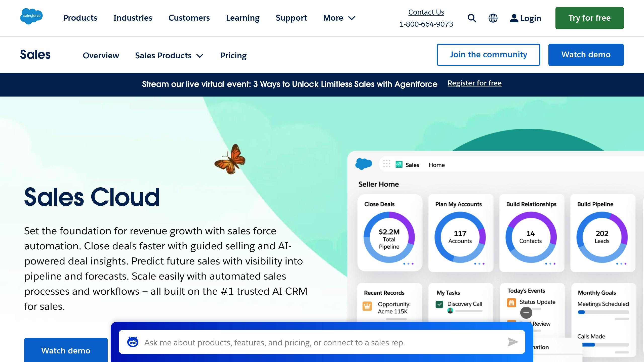This screenshot has width=644, height=362.
Task: Click the Login person icon
Action: (x=514, y=18)
